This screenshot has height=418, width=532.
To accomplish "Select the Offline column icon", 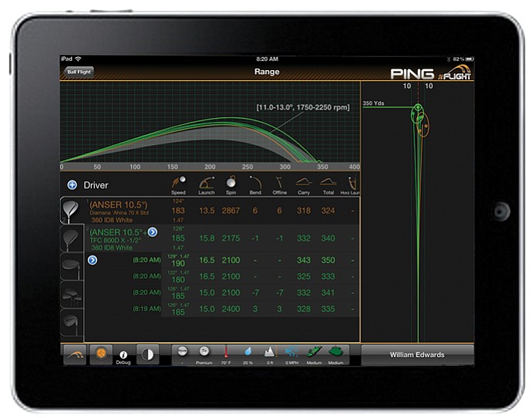I will pyautogui.click(x=280, y=185).
